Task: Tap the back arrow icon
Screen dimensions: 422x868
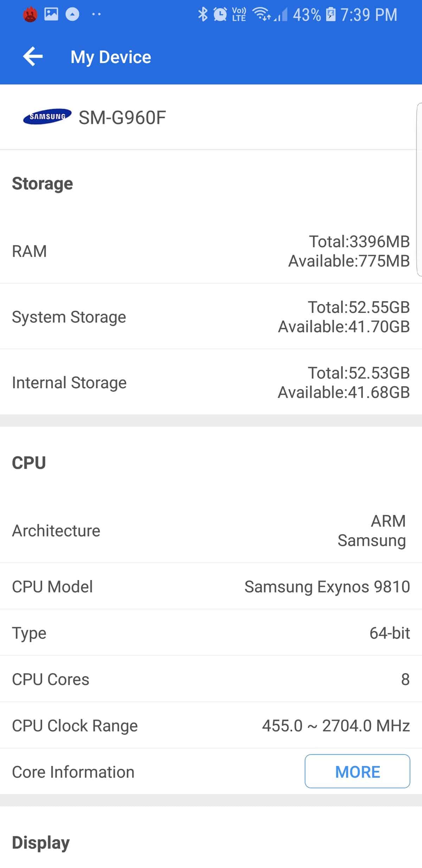Action: pos(33,56)
